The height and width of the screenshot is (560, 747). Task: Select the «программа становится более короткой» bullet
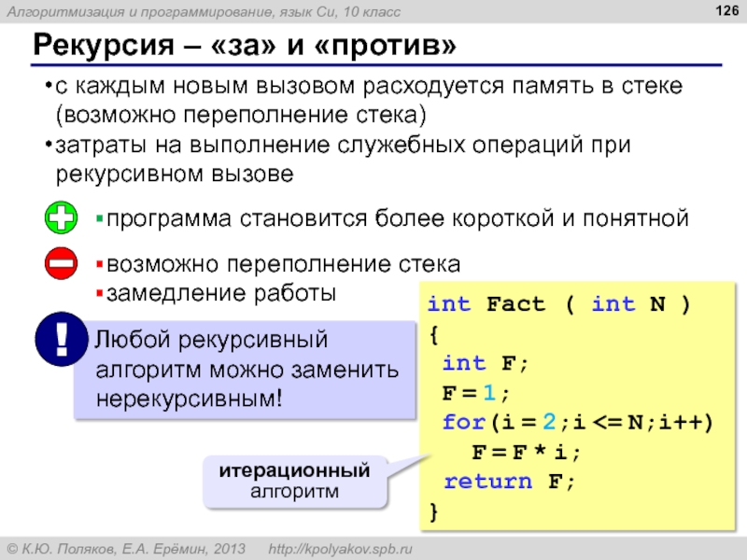tap(396, 218)
